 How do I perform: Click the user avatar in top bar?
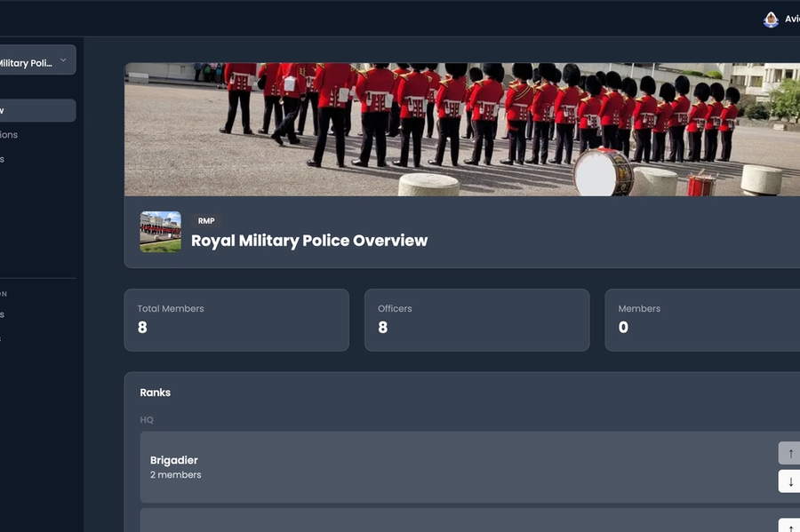tap(771, 20)
